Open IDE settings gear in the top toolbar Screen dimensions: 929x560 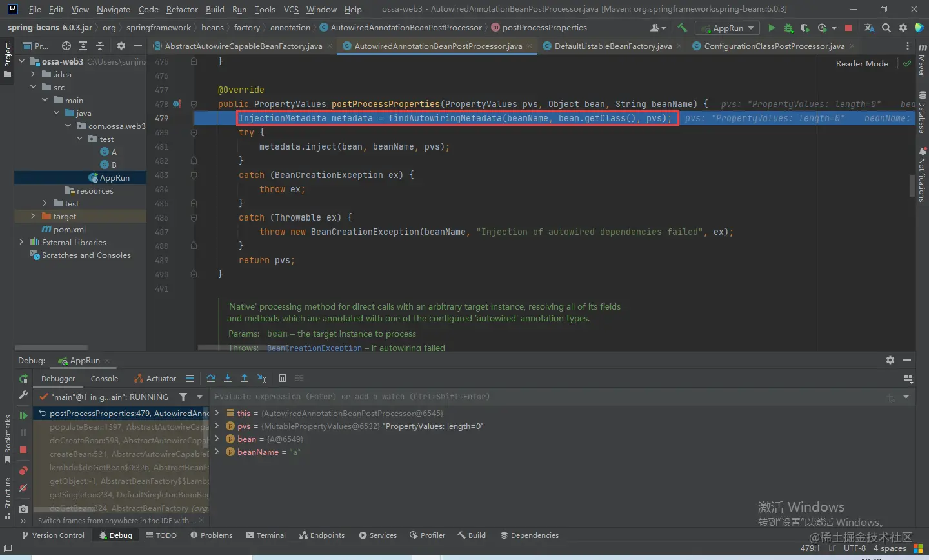click(x=903, y=28)
